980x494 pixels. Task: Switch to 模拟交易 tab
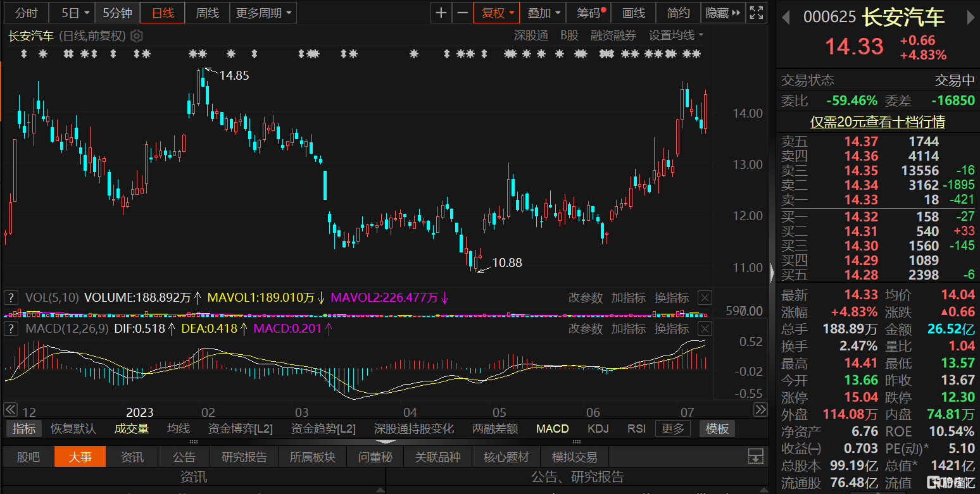(x=574, y=457)
